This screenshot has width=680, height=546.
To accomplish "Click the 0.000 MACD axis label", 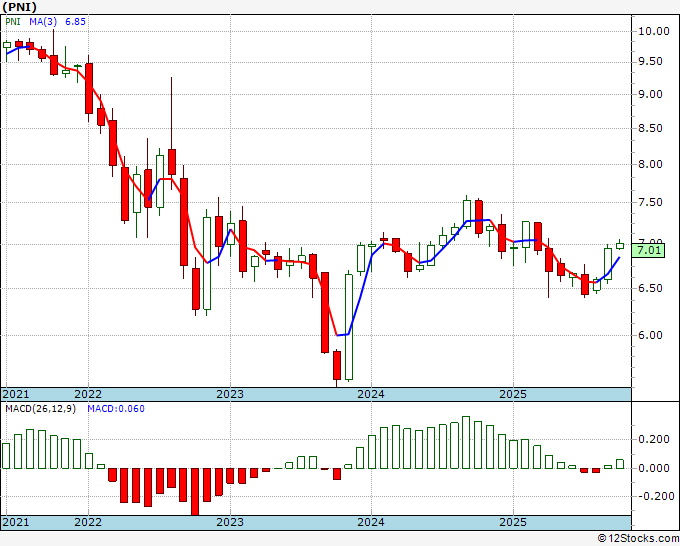I will click(x=654, y=468).
